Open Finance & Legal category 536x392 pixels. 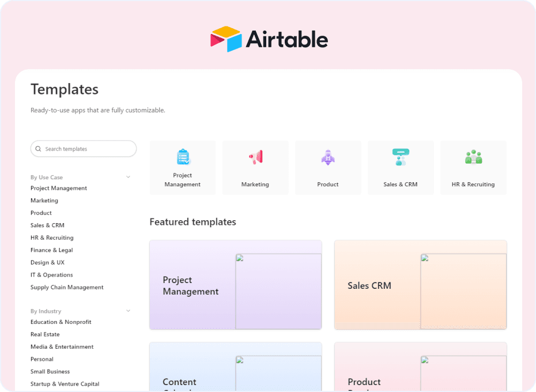(52, 250)
